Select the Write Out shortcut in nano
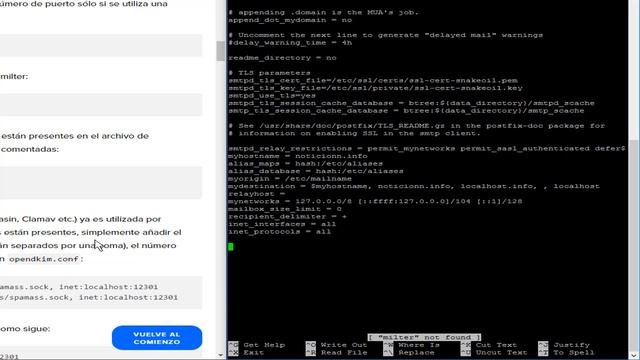 pyautogui.click(x=336, y=345)
